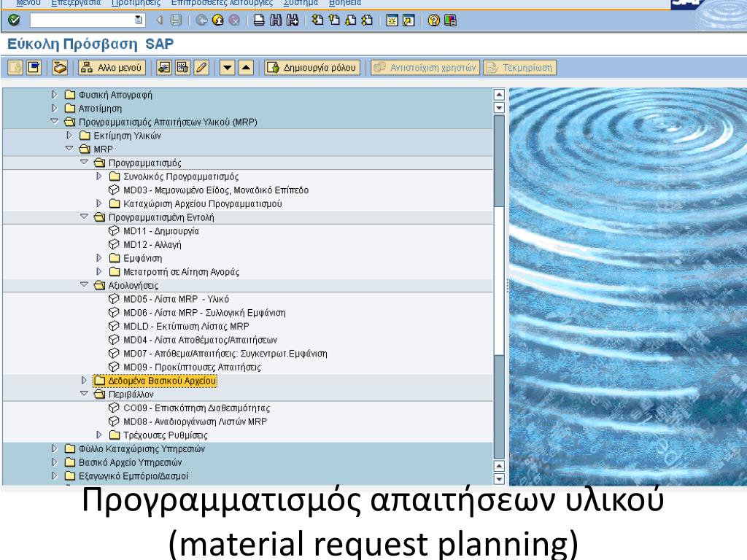Open the 'Προτιμήσεις' menu
The image size is (747, 560).
[x=136, y=3]
